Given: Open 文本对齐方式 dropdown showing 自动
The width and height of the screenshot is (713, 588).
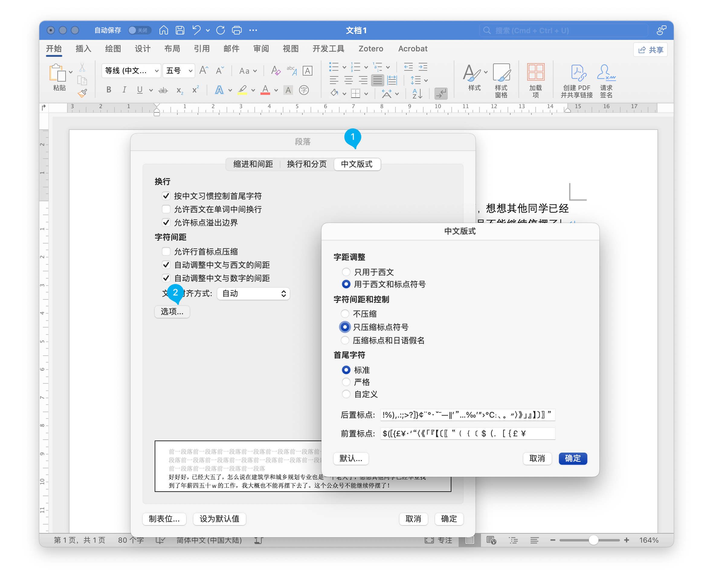Looking at the screenshot, I should 253,294.
